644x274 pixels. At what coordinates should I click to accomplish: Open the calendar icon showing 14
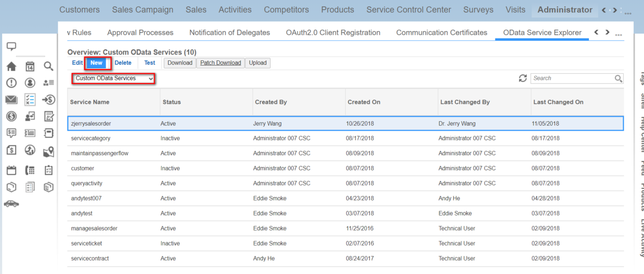(30, 66)
